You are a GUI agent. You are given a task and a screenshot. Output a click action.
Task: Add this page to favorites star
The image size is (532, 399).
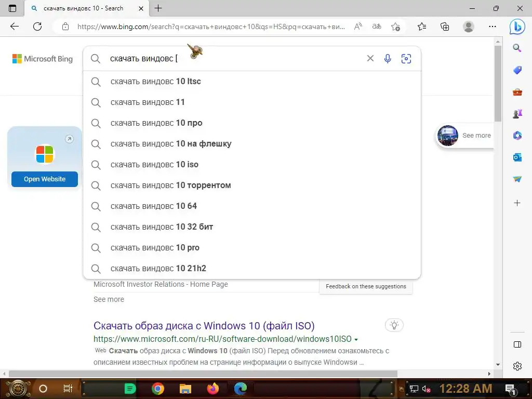click(395, 26)
